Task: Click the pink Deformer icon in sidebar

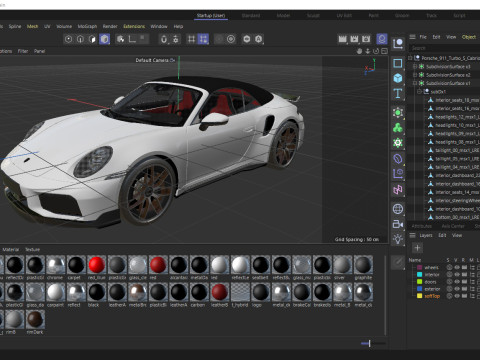Action: click(398, 190)
